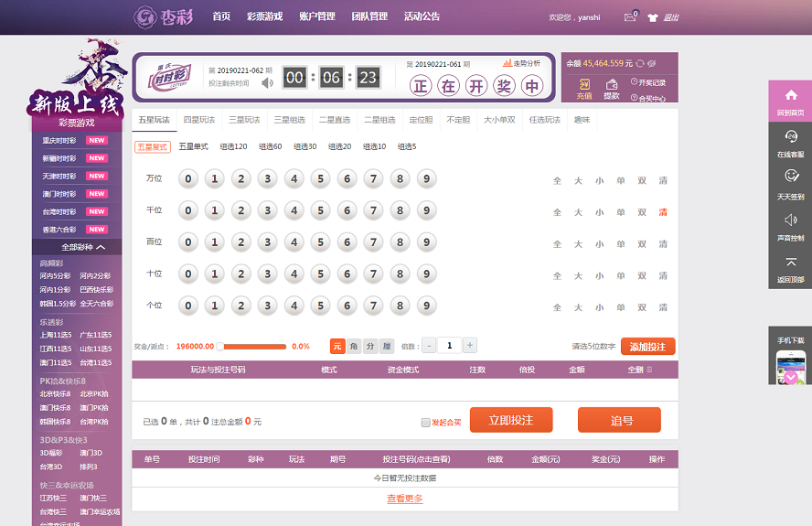The height and width of the screenshot is (526, 812).
Task: Click the 奖金/返点 slider handle
Action: (219, 347)
